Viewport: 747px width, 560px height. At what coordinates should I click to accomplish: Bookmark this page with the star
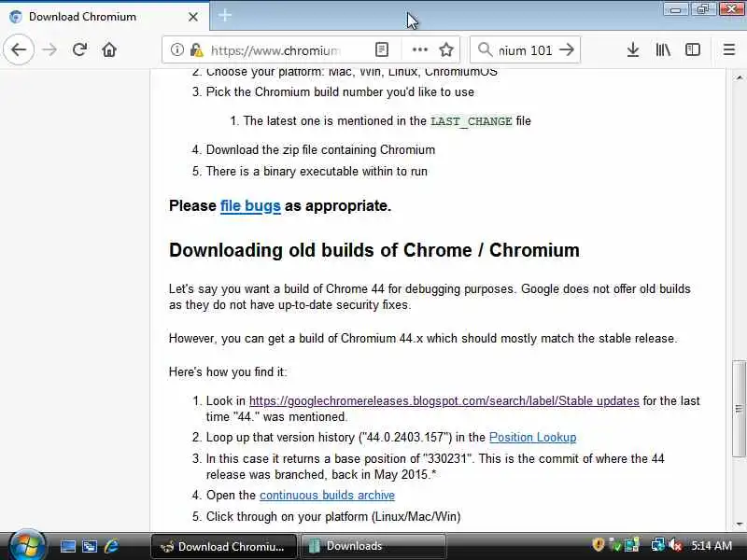coord(446,49)
